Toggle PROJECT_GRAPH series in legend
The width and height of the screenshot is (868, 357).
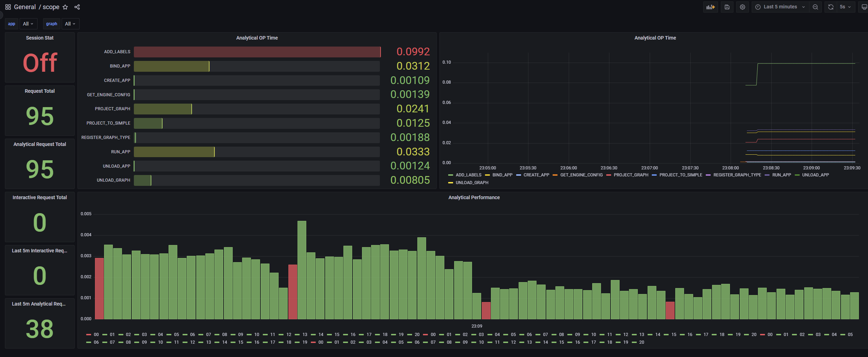631,175
